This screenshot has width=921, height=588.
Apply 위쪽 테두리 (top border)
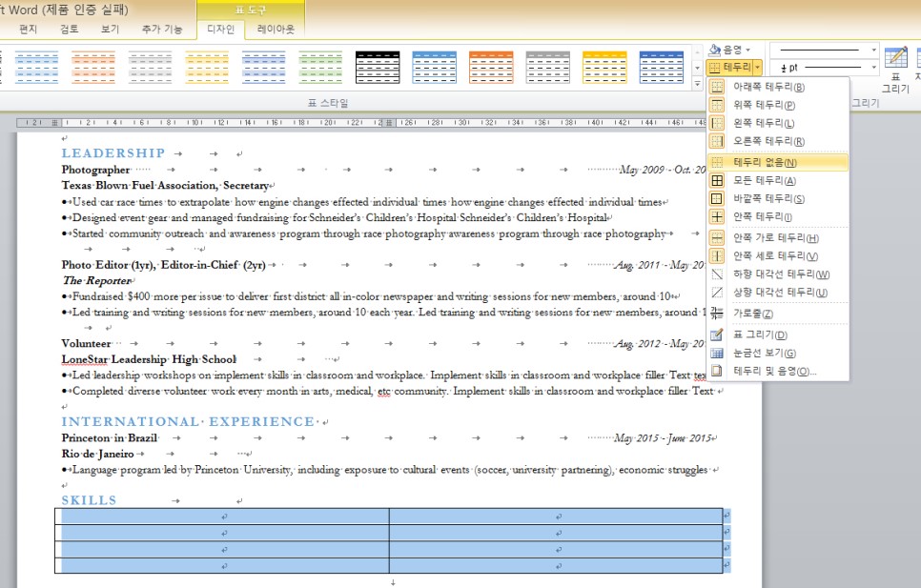[x=762, y=105]
